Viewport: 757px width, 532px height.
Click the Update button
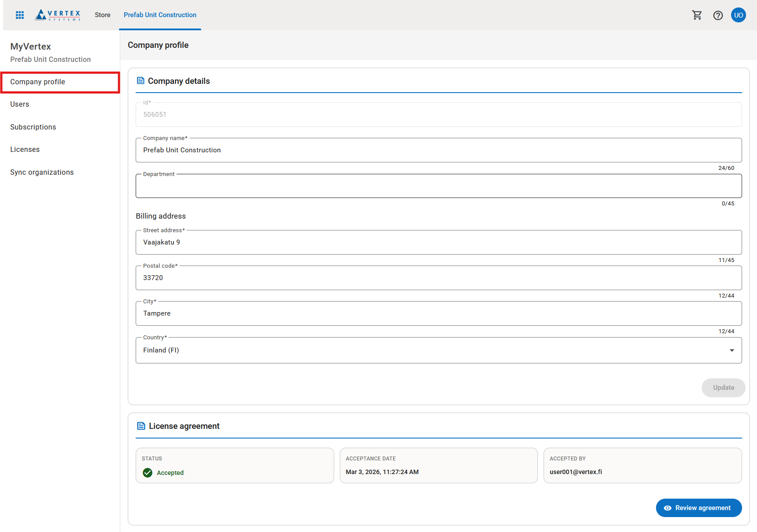click(723, 388)
